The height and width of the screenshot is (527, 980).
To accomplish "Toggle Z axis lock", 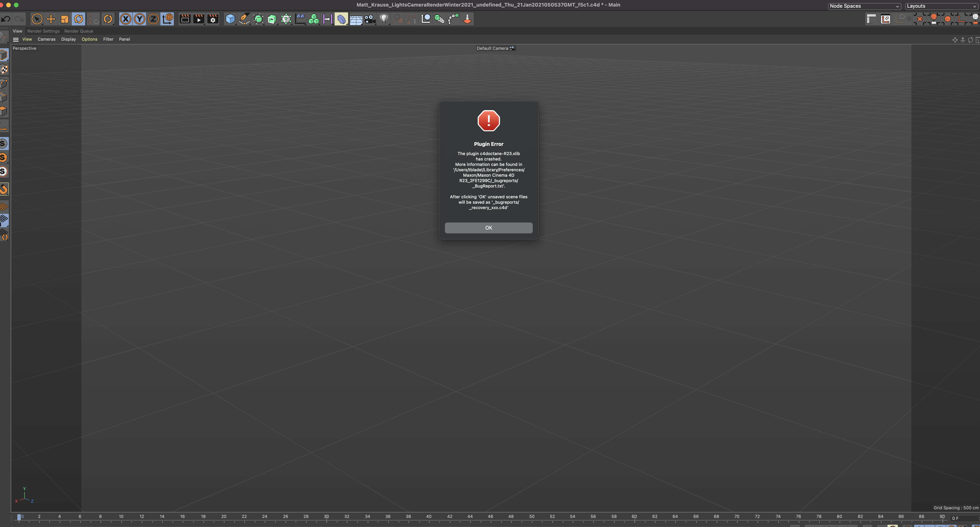I will [153, 19].
